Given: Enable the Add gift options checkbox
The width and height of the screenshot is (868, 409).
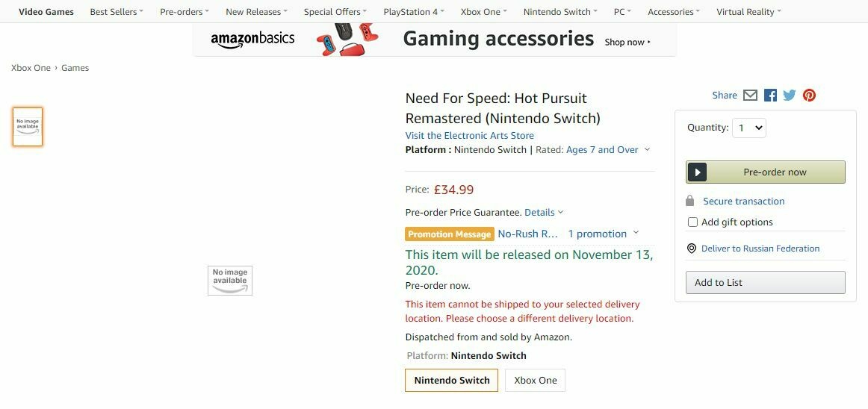Looking at the screenshot, I should pos(692,222).
